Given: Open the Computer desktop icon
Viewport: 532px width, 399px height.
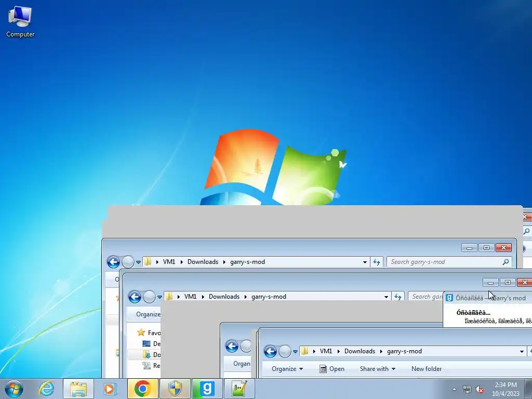Looking at the screenshot, I should pos(20,22).
